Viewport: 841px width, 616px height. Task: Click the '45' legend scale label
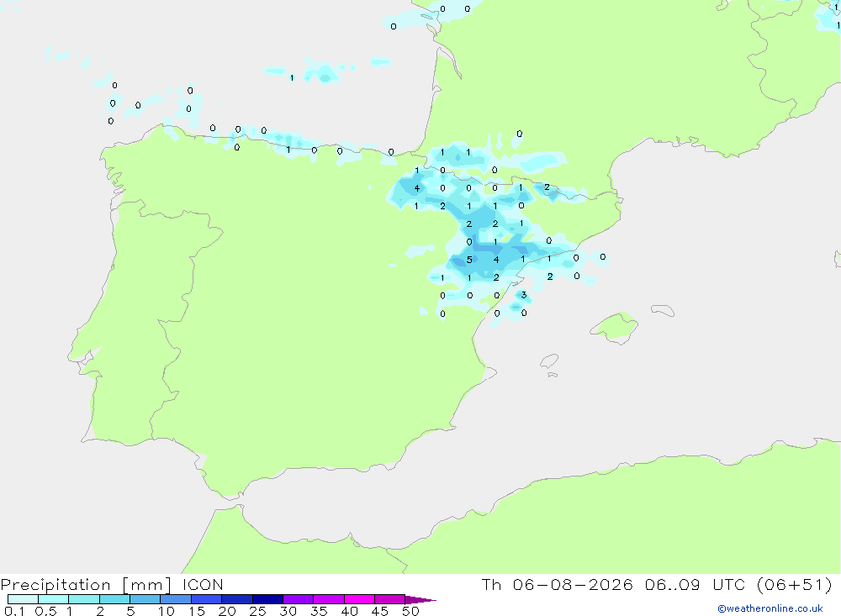tap(380, 611)
